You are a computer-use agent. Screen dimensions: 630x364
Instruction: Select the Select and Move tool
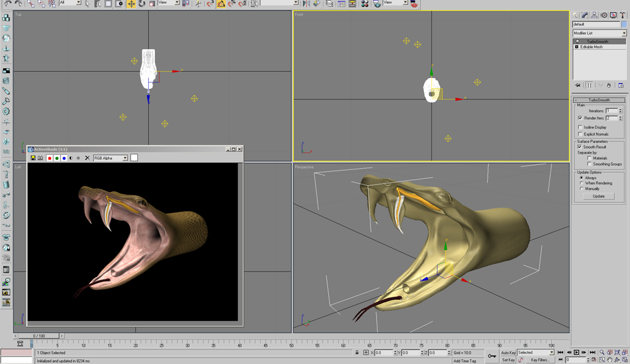tap(131, 3)
